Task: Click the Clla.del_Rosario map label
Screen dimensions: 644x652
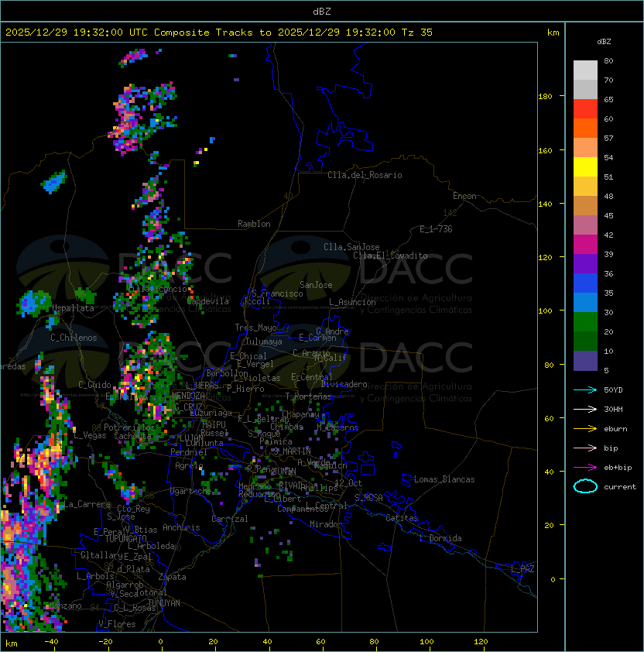Action: click(365, 175)
